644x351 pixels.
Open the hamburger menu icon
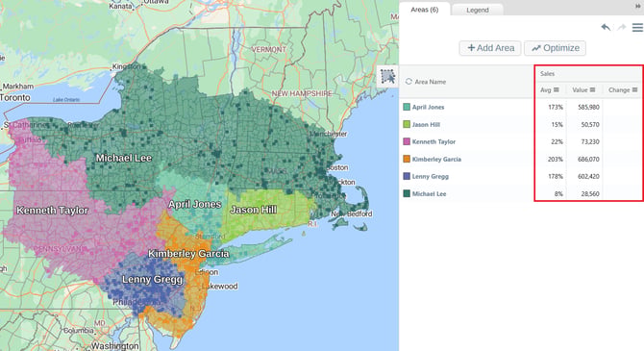637,28
